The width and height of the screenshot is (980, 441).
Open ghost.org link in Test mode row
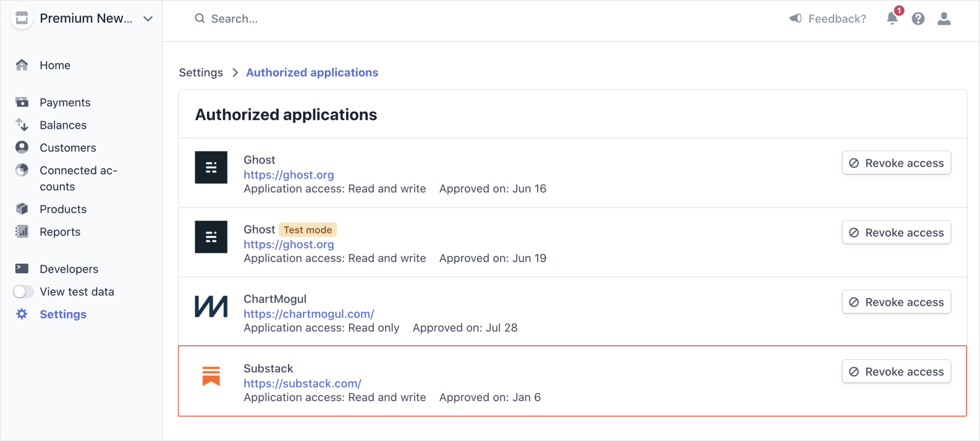289,244
